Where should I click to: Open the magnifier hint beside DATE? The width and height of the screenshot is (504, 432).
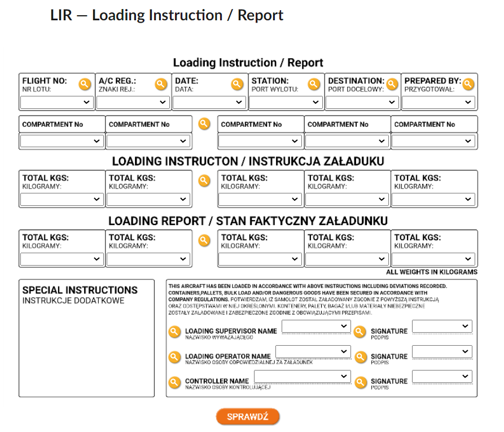238,85
